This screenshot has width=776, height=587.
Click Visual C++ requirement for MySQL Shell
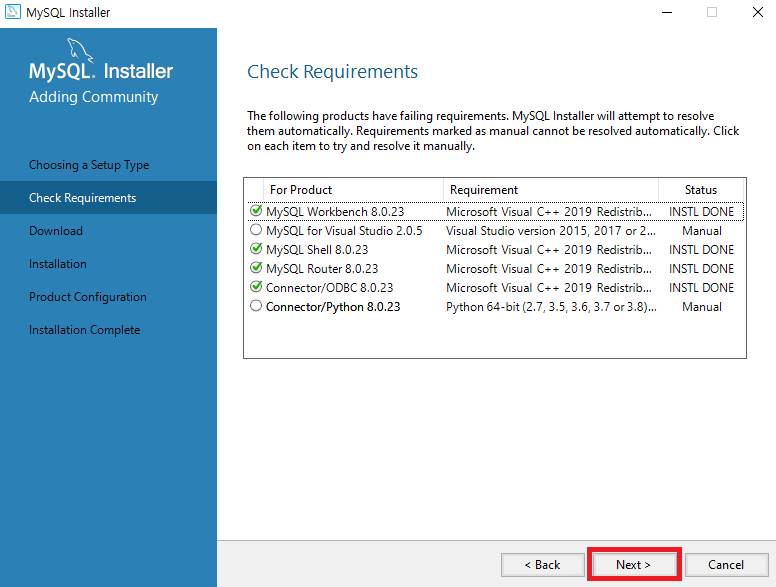(549, 250)
